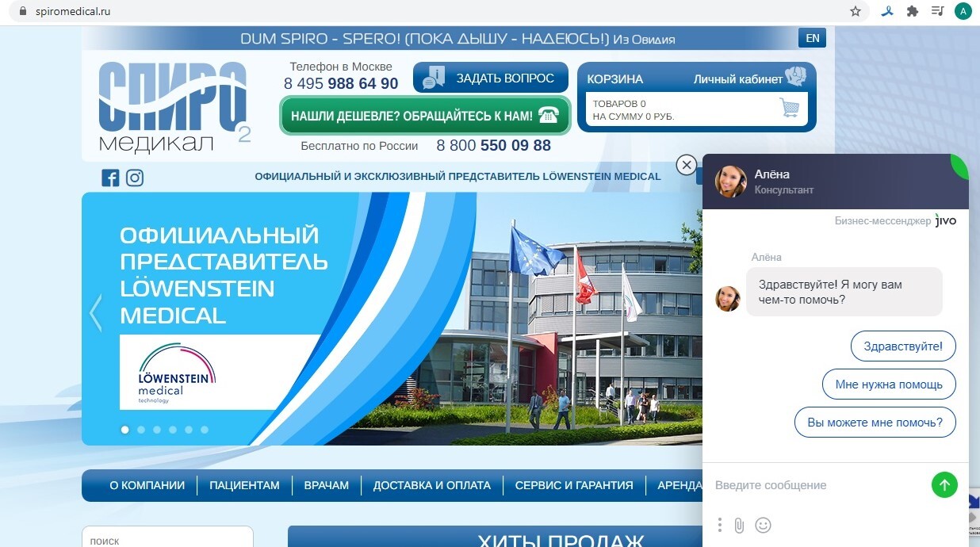The height and width of the screenshot is (547, 980).
Task: Select the second banner slide dot
Action: tap(140, 430)
